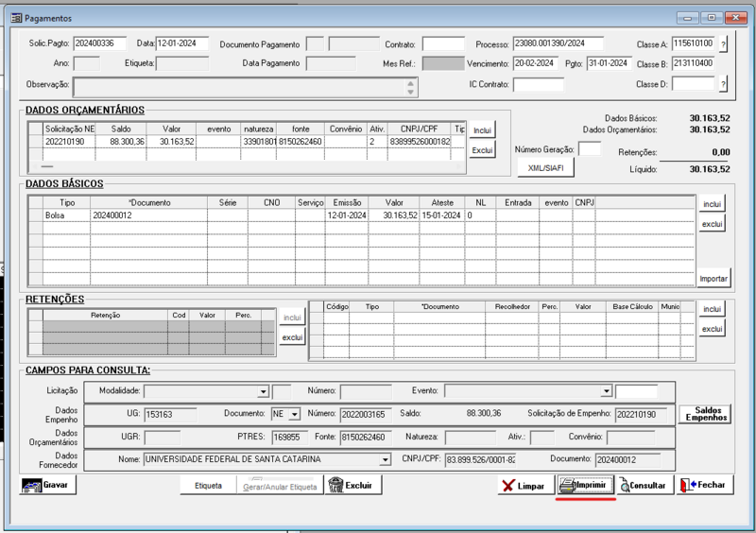Open the Nome supplier dropdown
This screenshot has width=756, height=533.
click(x=385, y=460)
